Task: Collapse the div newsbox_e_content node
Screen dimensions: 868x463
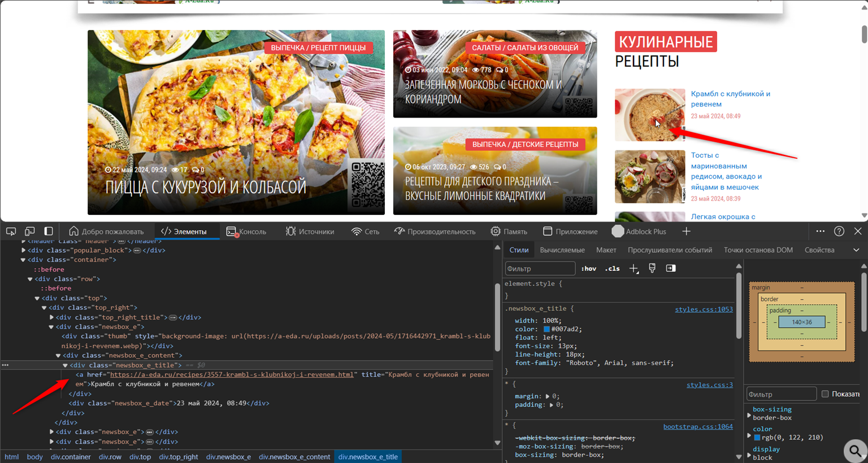Action: click(58, 356)
